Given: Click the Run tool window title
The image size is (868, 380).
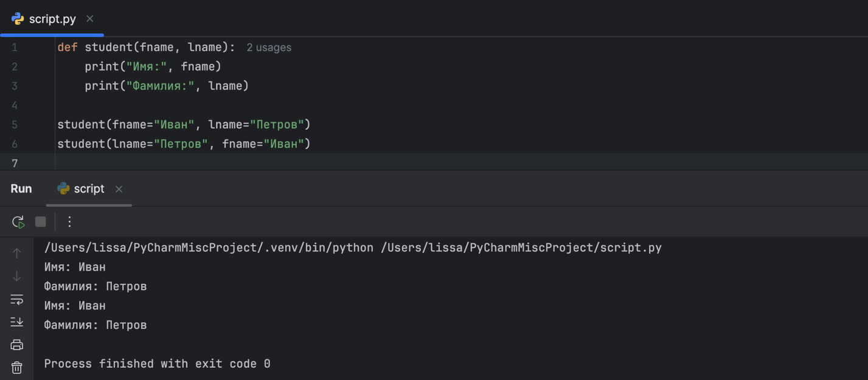Looking at the screenshot, I should [21, 189].
